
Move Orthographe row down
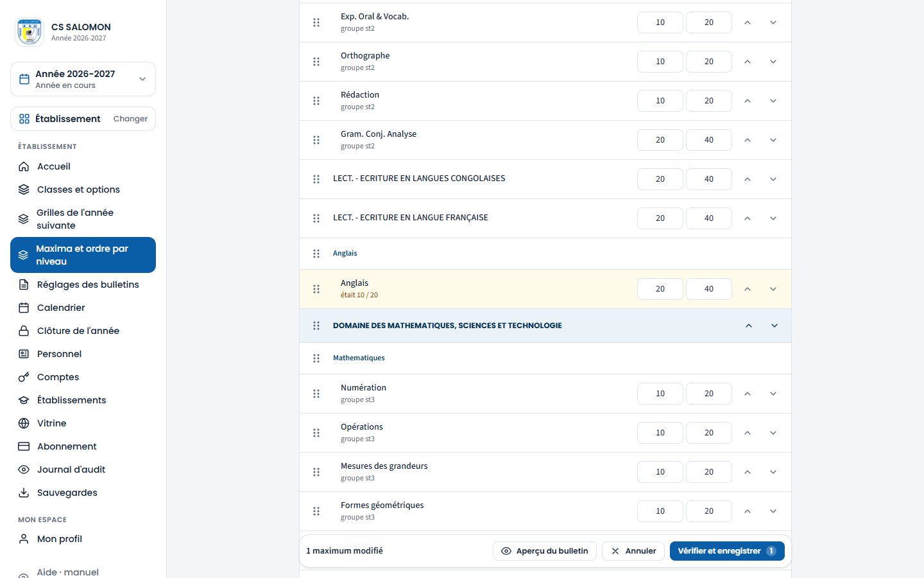point(773,62)
